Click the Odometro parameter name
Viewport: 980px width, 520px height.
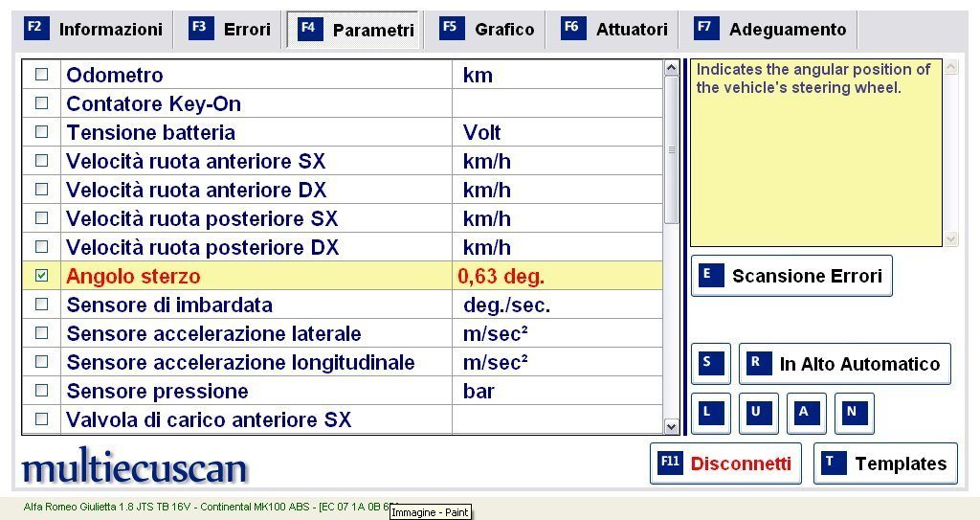pos(115,75)
